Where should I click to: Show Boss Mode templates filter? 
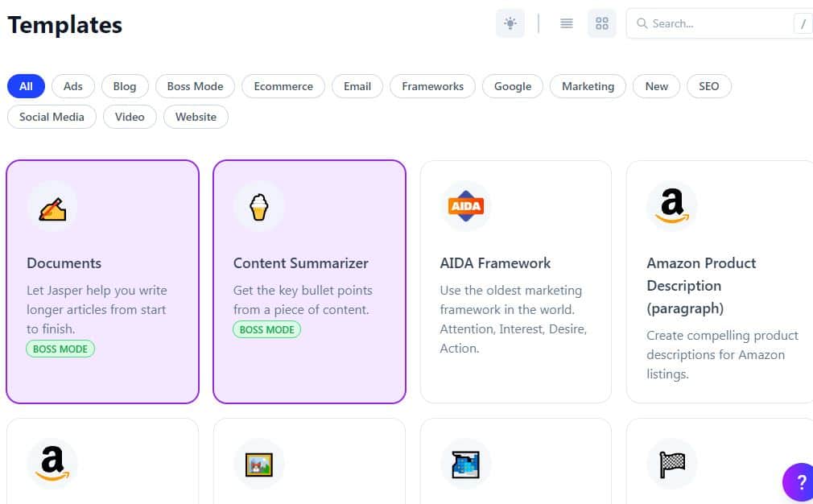tap(195, 86)
